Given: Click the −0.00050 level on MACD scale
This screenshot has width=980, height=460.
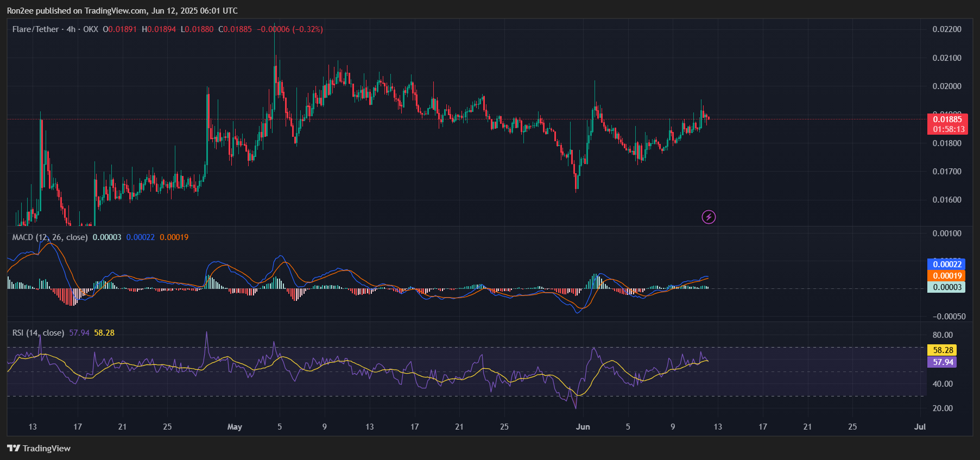Looking at the screenshot, I should tap(949, 317).
